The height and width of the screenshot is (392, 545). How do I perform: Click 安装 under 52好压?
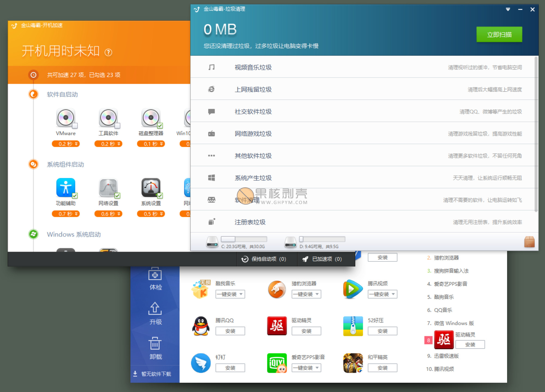(382, 331)
